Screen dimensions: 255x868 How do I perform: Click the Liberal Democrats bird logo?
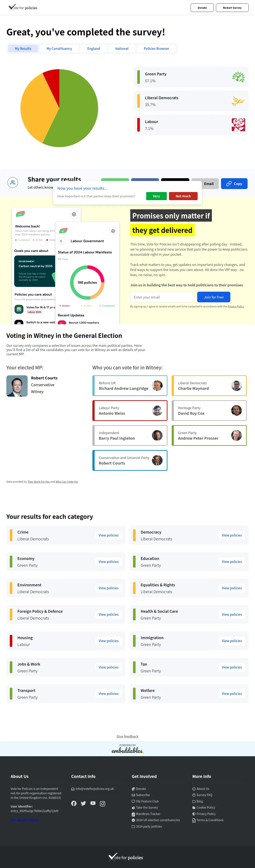(238, 101)
